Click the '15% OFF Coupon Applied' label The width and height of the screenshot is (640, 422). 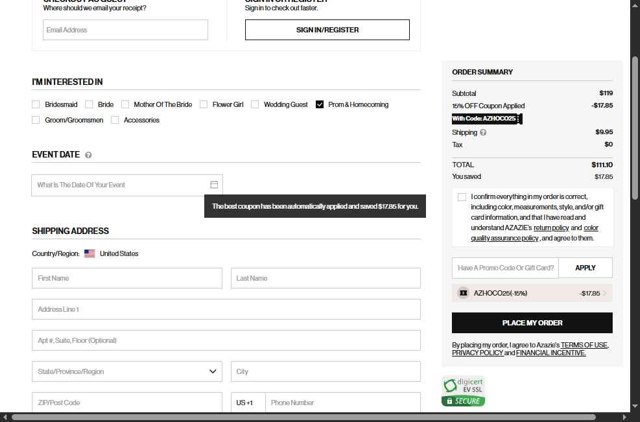click(488, 106)
